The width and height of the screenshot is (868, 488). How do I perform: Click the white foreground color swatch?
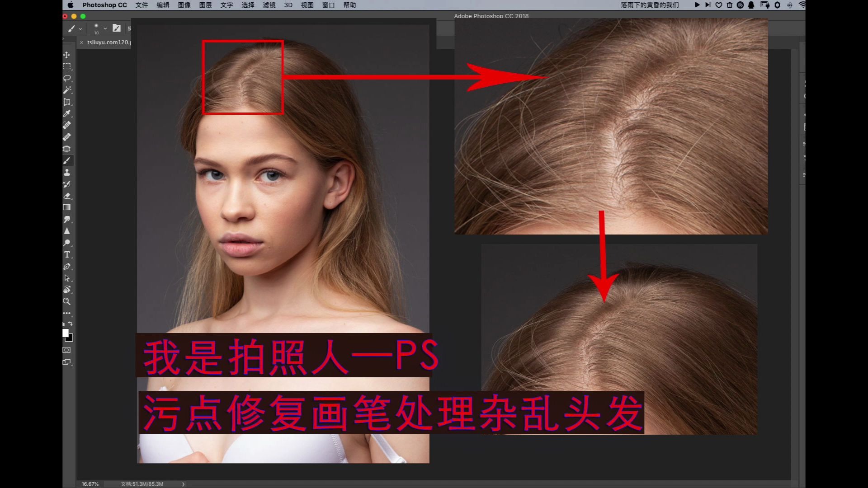pyautogui.click(x=65, y=333)
